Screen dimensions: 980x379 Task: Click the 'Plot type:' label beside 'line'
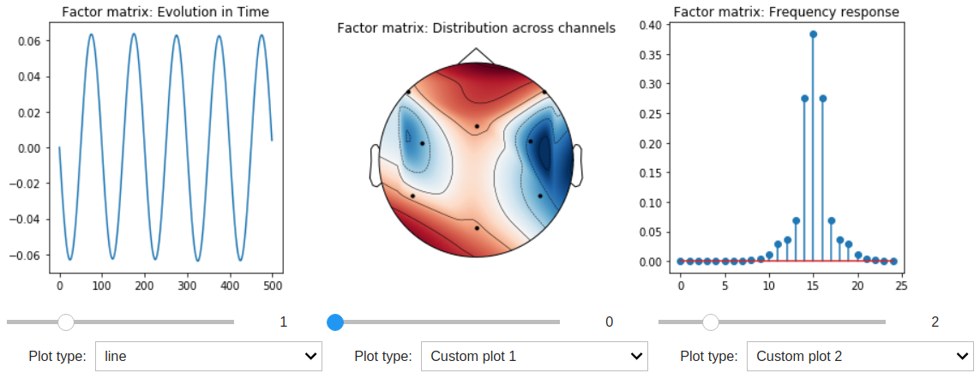pos(57,356)
